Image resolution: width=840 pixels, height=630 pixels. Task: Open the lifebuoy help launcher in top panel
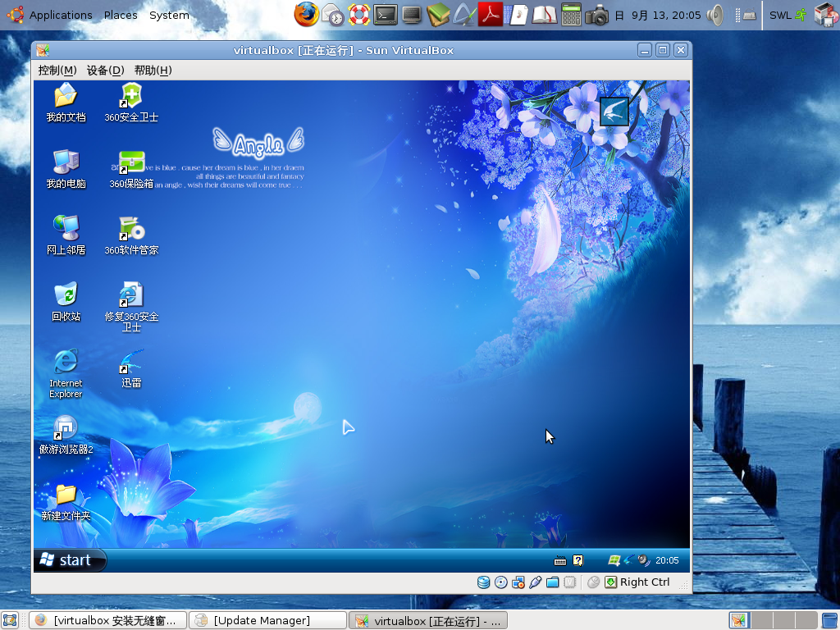coord(359,15)
